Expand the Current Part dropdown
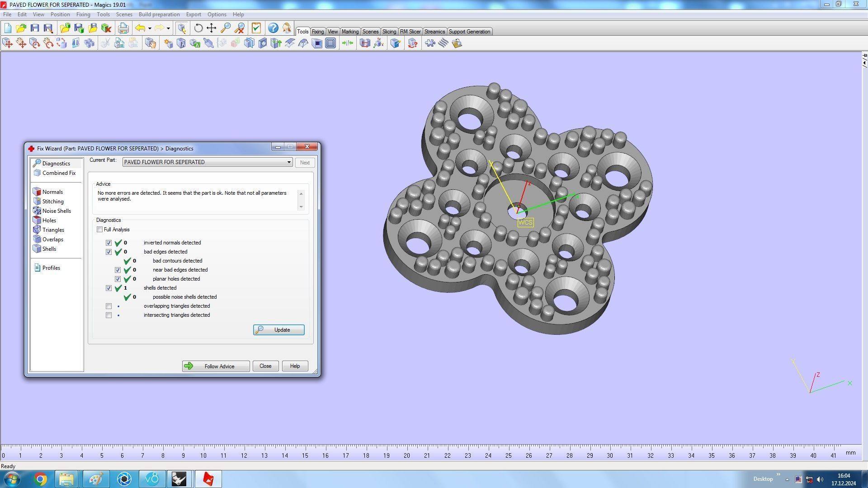 [288, 162]
